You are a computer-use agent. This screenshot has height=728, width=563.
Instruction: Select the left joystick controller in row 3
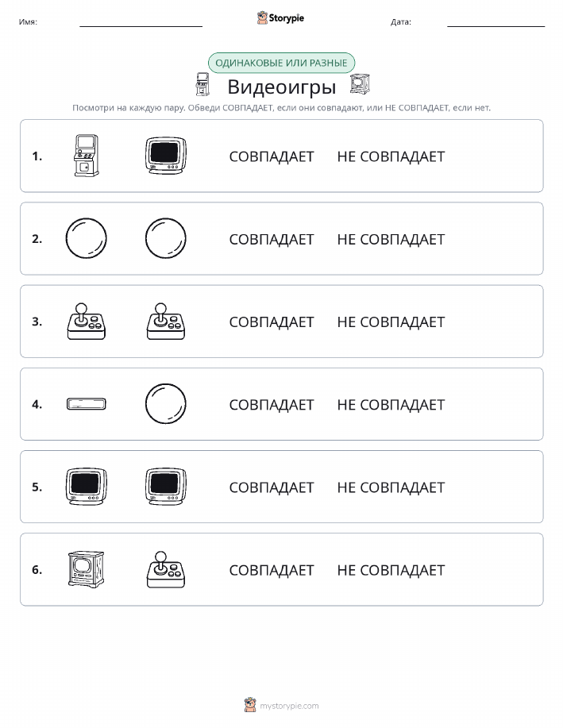87,322
